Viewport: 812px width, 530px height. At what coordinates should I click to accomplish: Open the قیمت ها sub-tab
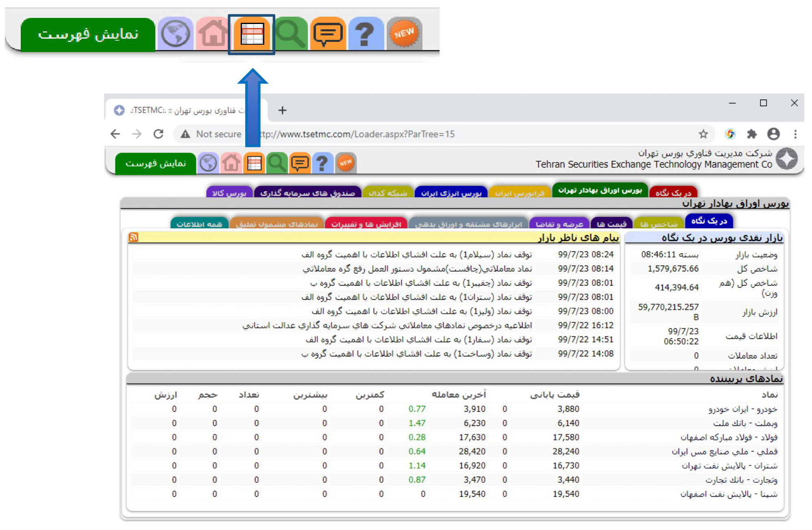(x=611, y=224)
